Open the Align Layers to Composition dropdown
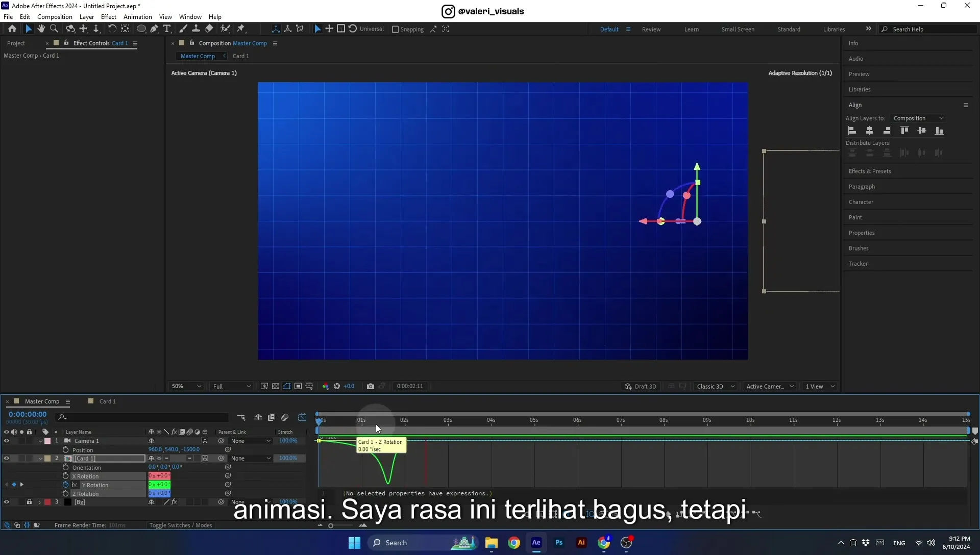 click(918, 118)
